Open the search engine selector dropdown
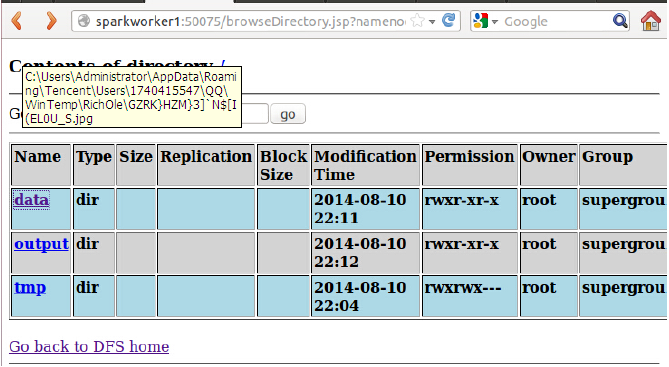The height and width of the screenshot is (367, 669). [495, 22]
